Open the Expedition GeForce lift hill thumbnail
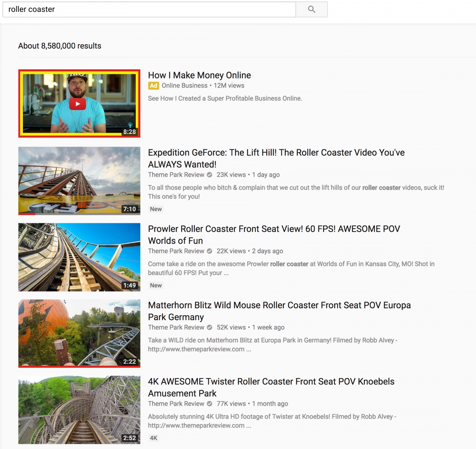This screenshot has height=449, width=476. 79,181
